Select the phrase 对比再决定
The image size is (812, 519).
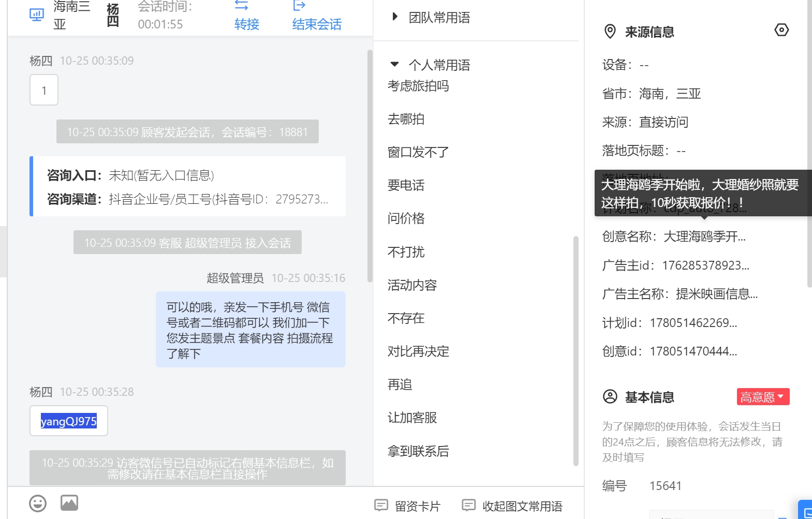418,351
